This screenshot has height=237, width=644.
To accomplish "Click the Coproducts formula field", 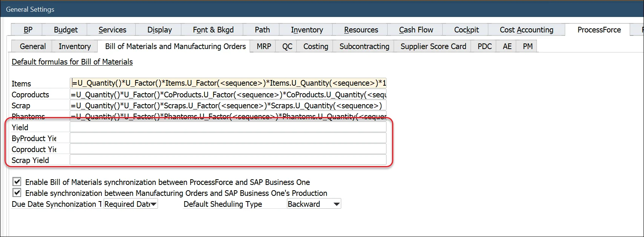I will click(228, 94).
